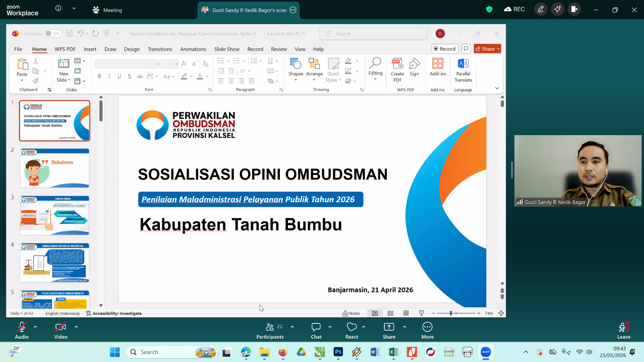Switch to Reading View icon

pyautogui.click(x=406, y=313)
